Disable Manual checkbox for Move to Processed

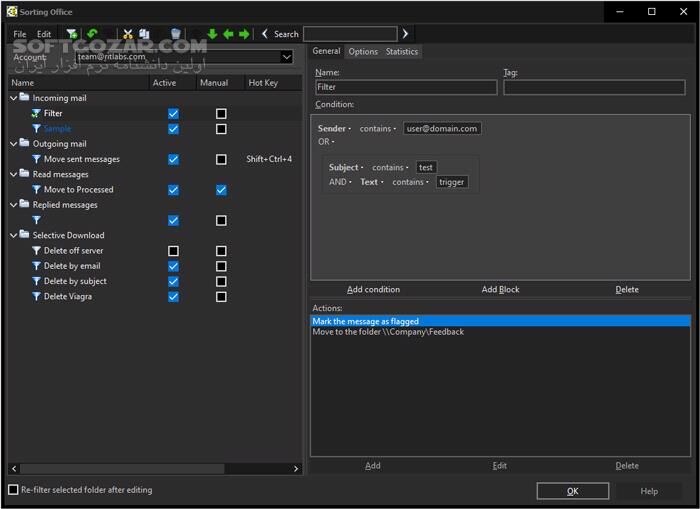[221, 190]
